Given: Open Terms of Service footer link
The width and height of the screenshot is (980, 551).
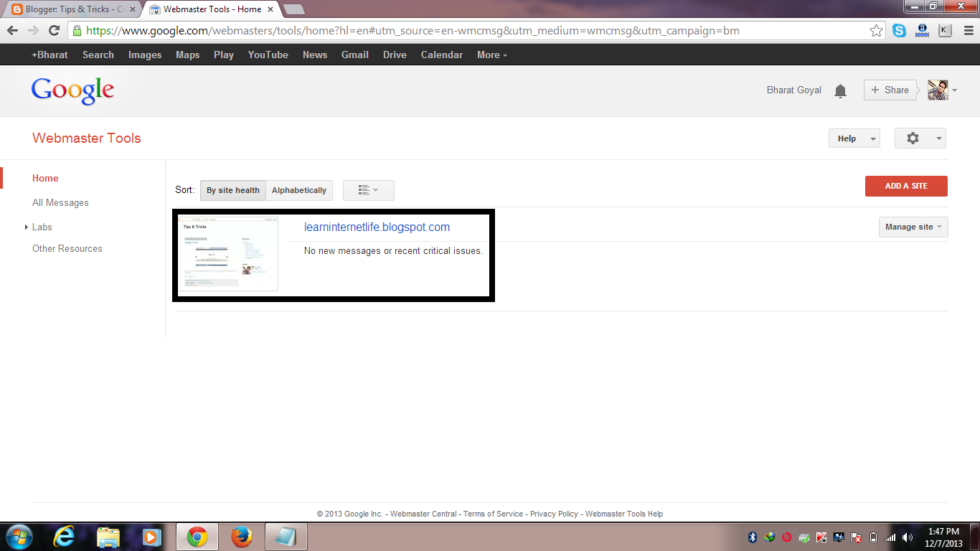Looking at the screenshot, I should (x=493, y=514).
